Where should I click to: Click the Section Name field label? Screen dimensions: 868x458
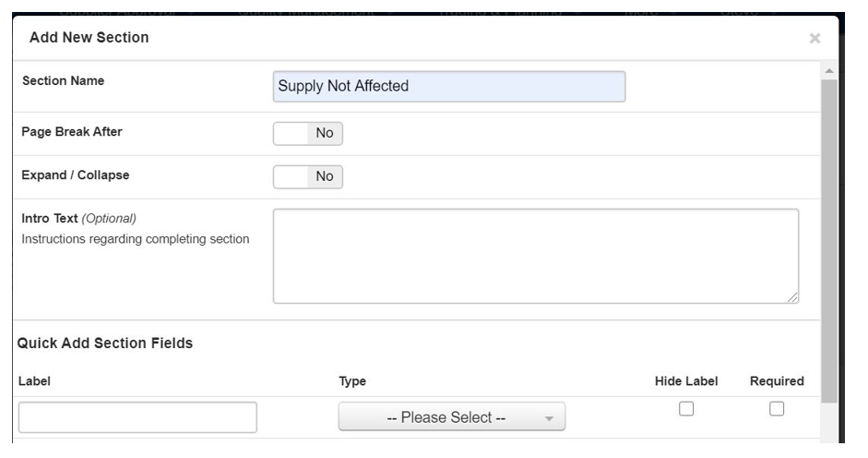tap(63, 80)
